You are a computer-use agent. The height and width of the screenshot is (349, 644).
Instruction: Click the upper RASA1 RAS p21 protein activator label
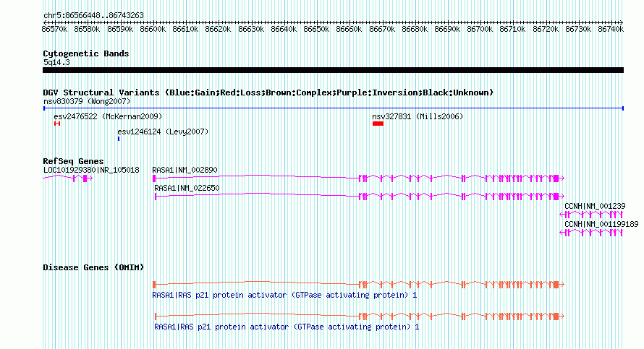click(x=284, y=295)
